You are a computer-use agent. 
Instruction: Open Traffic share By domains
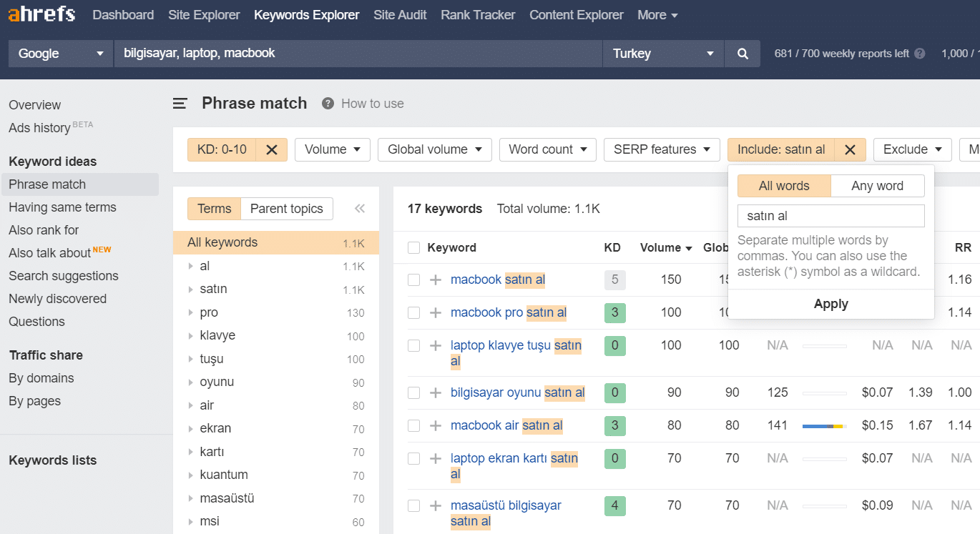tap(41, 378)
